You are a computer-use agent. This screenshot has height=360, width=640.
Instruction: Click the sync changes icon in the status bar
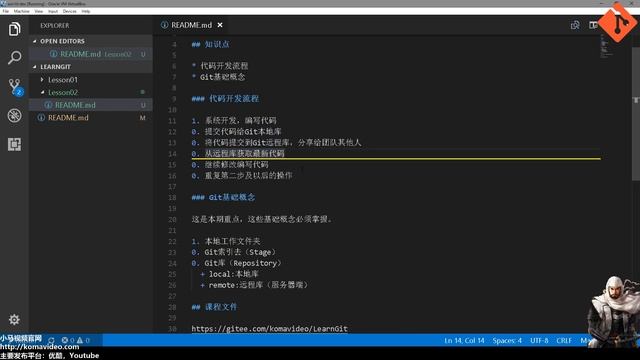pos(51,340)
